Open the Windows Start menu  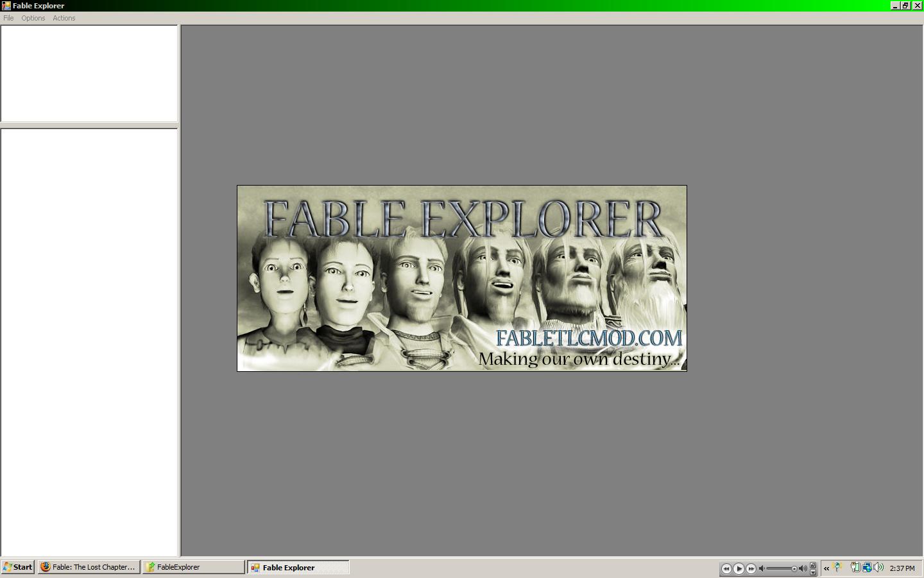coord(17,567)
